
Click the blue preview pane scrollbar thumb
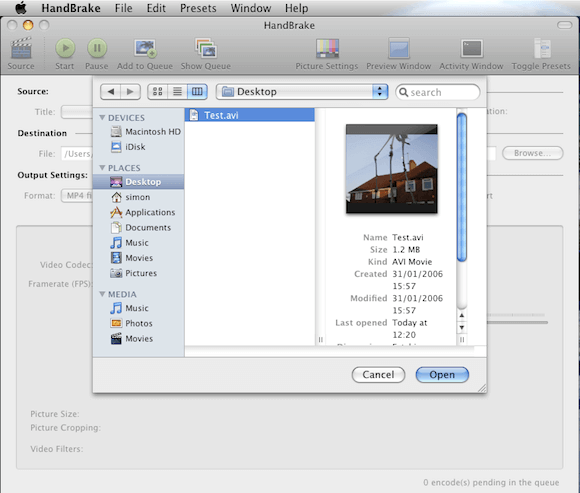tap(462, 187)
